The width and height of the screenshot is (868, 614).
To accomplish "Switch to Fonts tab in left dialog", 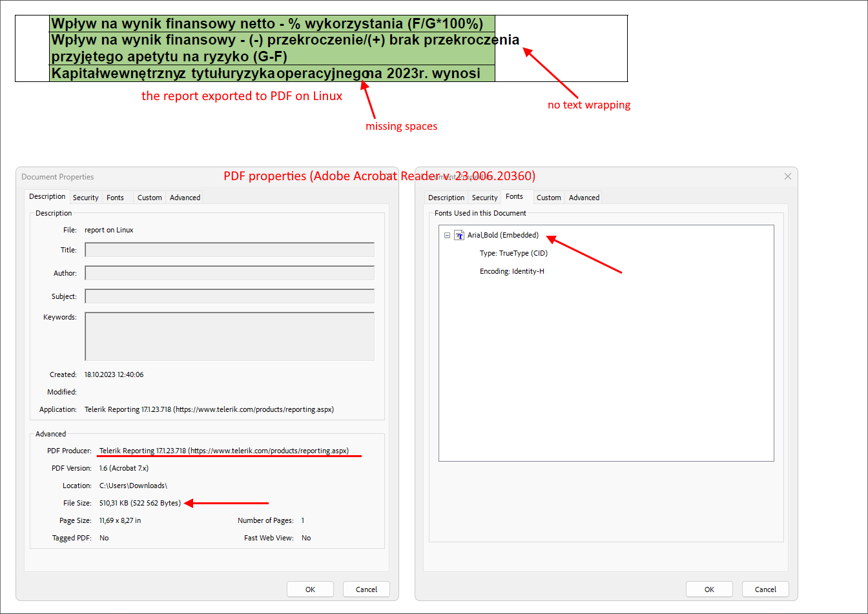I will [x=115, y=198].
